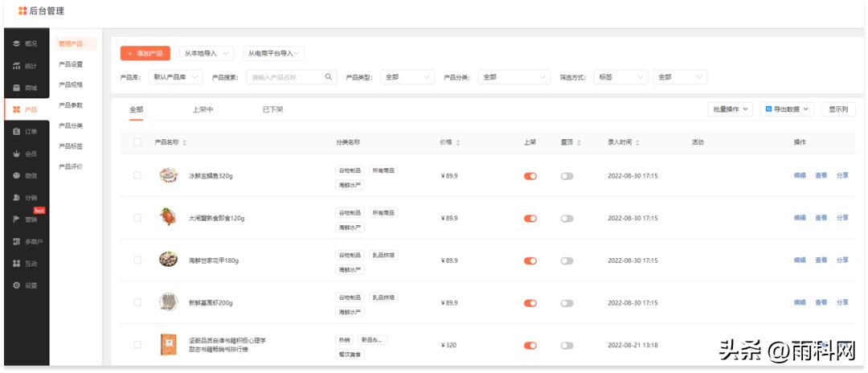Open the 设置 settings gear icon
Screen dimensions: 868x373
coord(16,285)
